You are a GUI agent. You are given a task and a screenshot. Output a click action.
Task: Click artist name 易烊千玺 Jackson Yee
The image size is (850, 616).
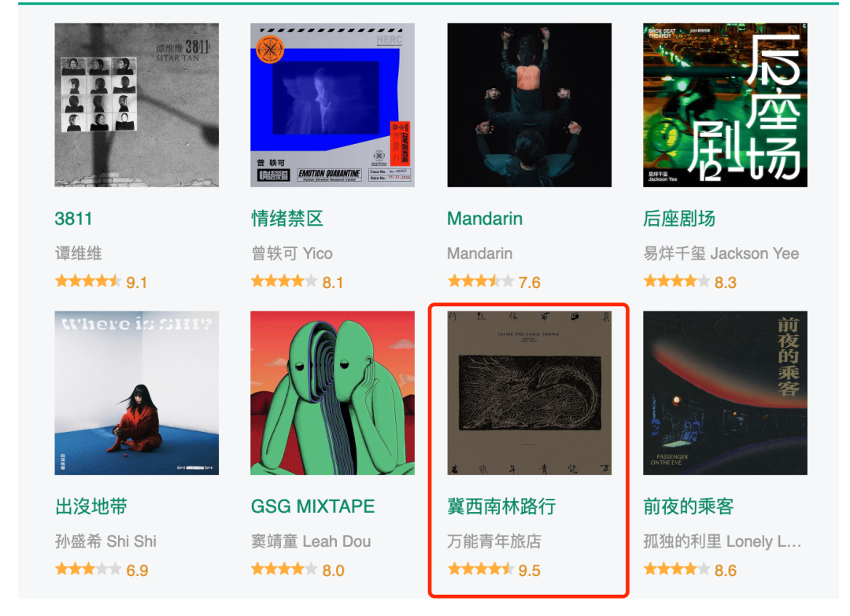coord(721,253)
